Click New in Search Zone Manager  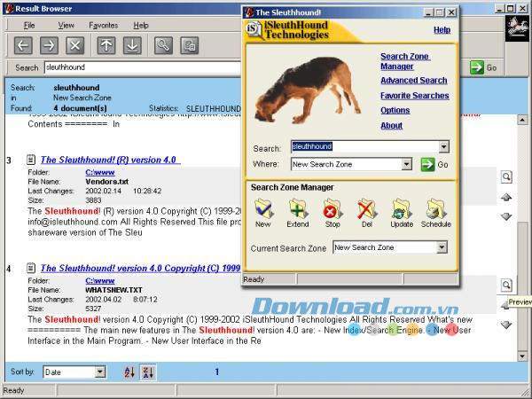click(263, 213)
